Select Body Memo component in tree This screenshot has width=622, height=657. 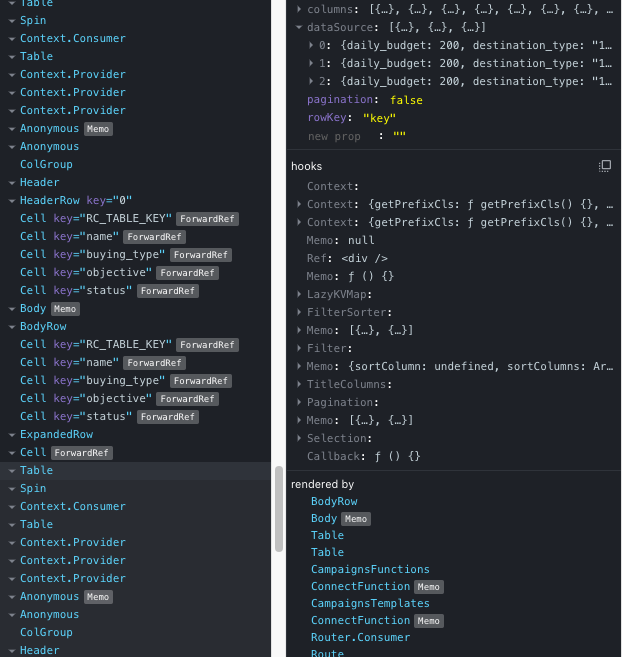coord(49,309)
